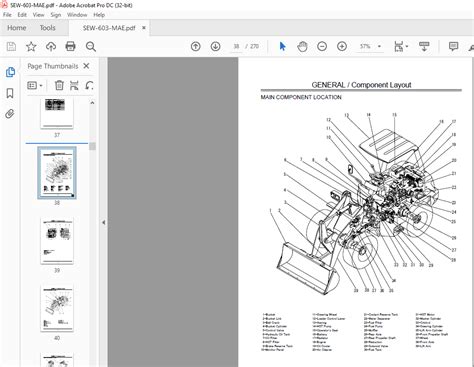Go to previous page arrow
Screen dimensions: 474x367
pyautogui.click(x=196, y=46)
